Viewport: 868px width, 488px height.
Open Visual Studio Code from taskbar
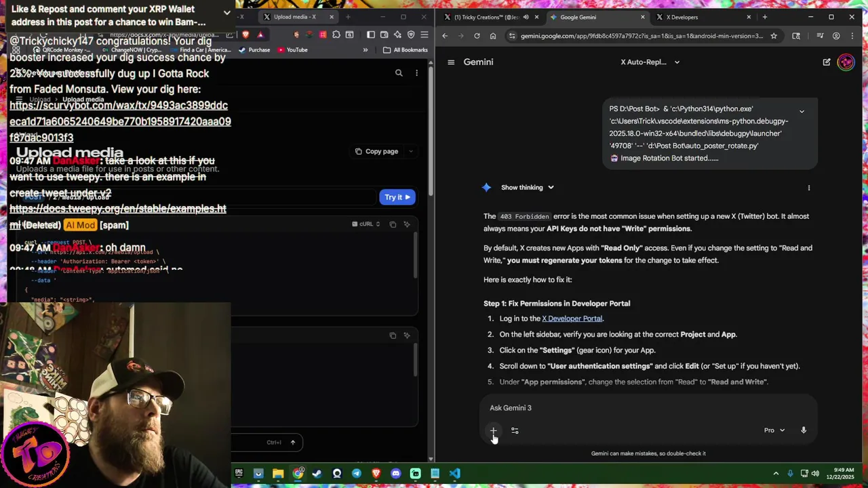click(x=455, y=473)
